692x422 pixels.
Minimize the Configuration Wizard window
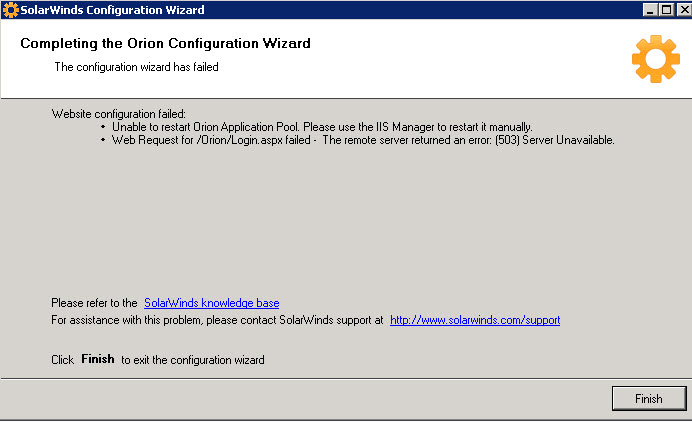coord(649,10)
